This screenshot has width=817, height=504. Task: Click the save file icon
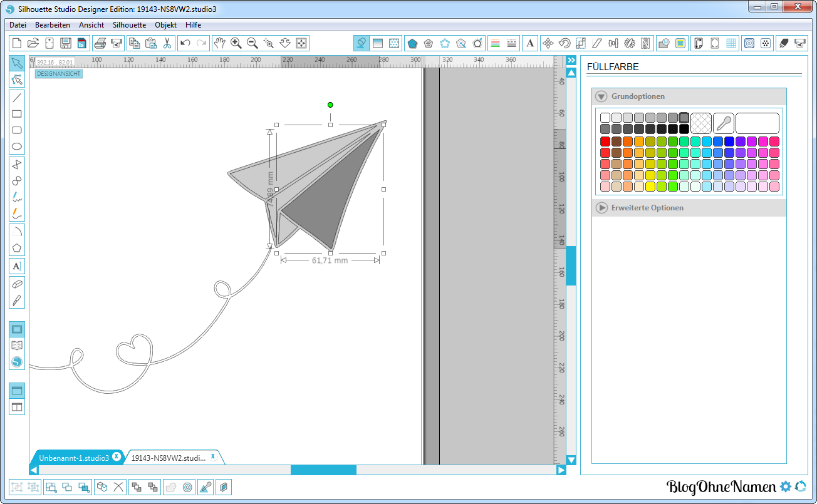(x=66, y=43)
